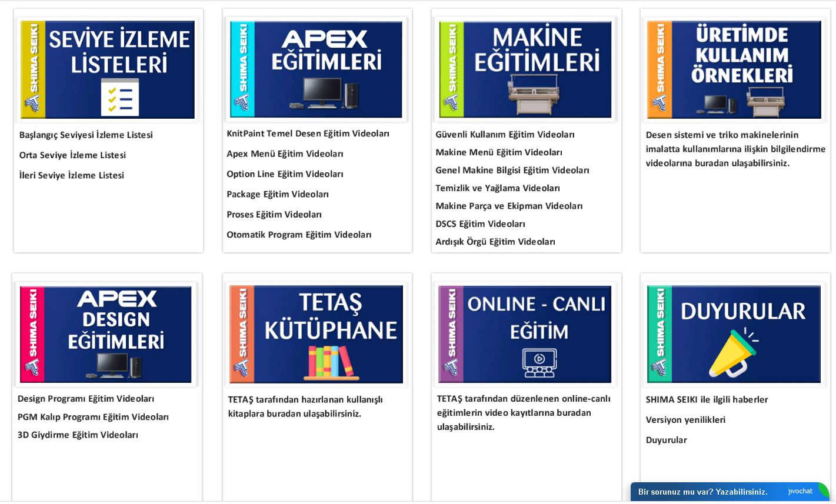Click the Desen sistemi ve triko description text
The image size is (836, 504).
(x=735, y=149)
